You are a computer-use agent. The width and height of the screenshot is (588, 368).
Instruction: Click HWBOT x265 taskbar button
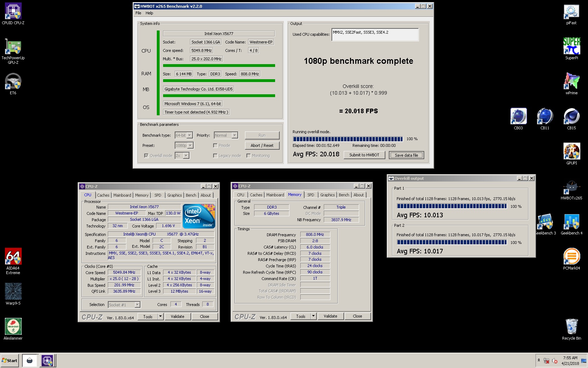(30, 361)
